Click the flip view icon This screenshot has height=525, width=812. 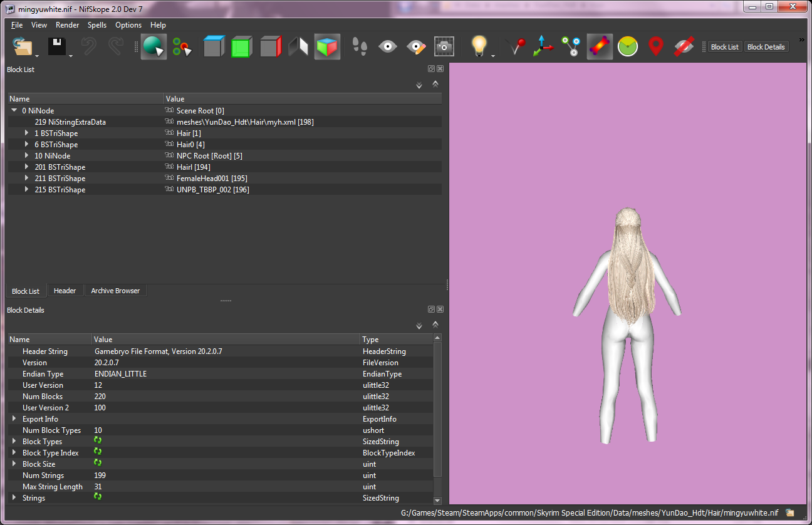(298, 47)
